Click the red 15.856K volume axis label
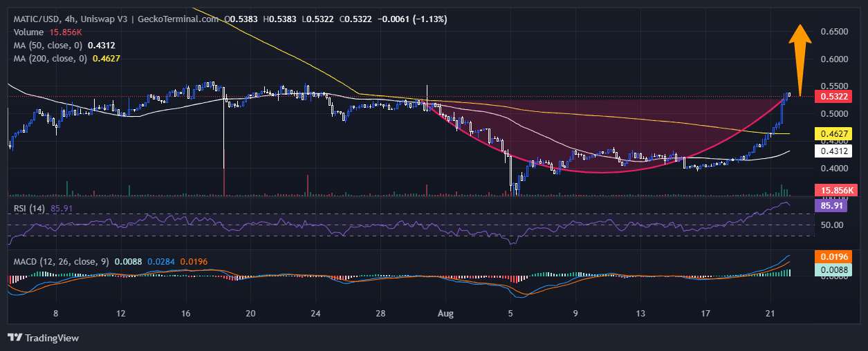The image size is (868, 351). (836, 190)
